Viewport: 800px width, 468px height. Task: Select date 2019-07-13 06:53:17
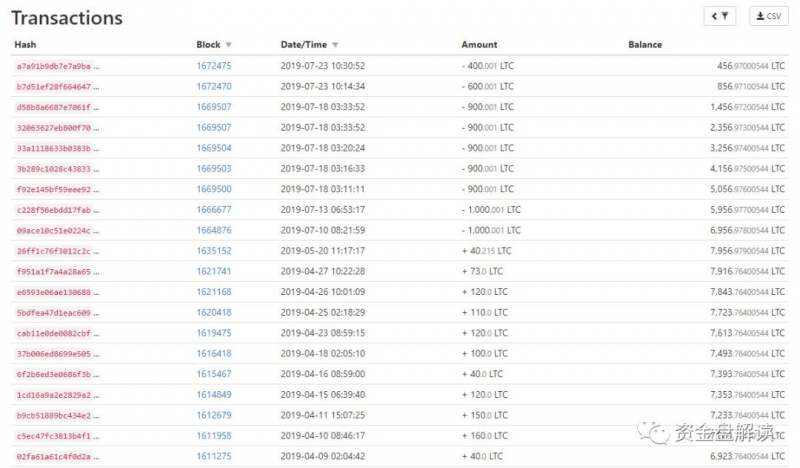pyautogui.click(x=322, y=210)
